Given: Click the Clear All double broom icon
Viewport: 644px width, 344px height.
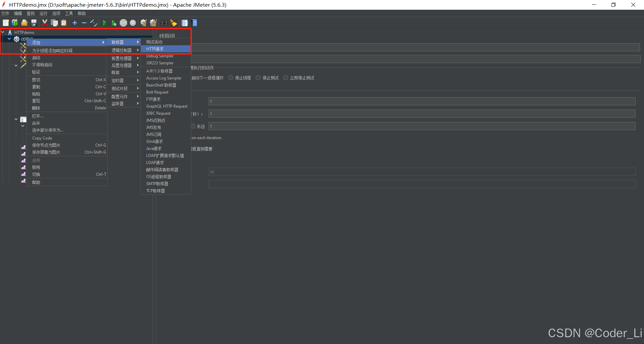Looking at the screenshot, I should [x=153, y=23].
